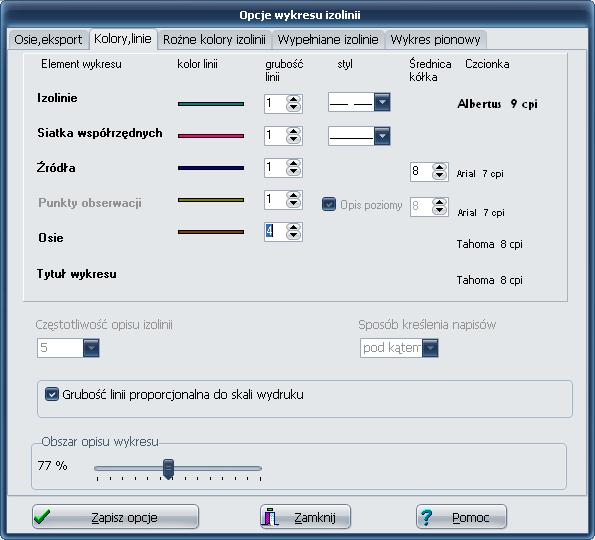
Task: Click the Zapisz opcje button
Action: [x=115, y=516]
